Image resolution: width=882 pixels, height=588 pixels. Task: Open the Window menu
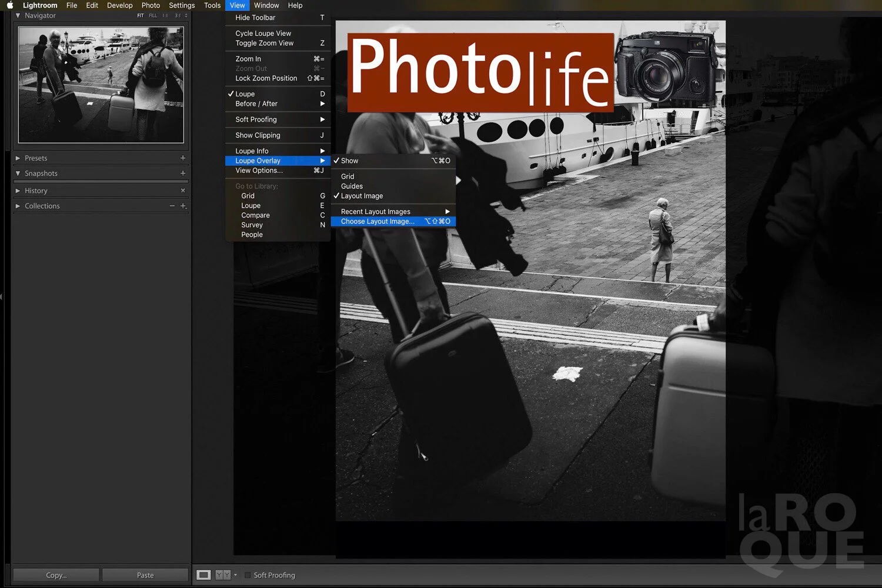267,5
